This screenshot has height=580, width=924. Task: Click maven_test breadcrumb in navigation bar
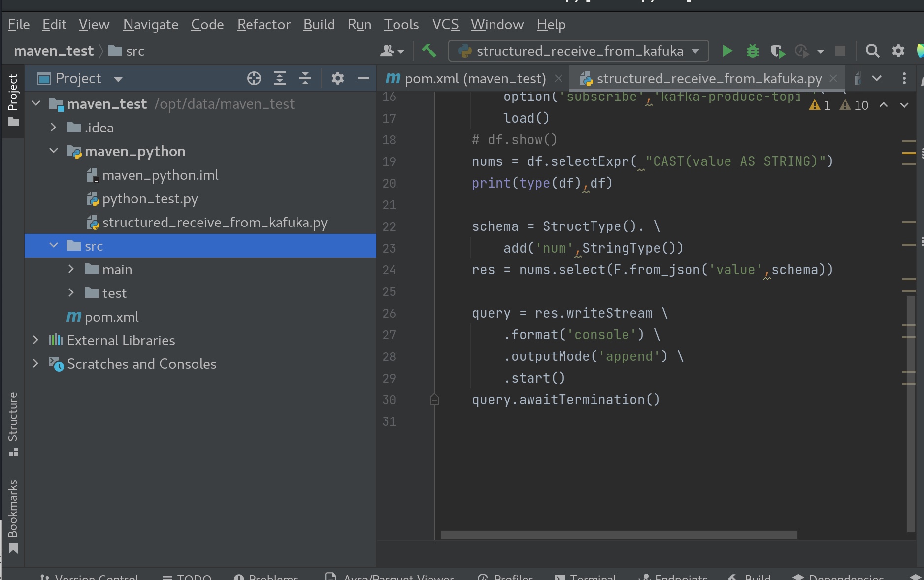click(x=54, y=51)
